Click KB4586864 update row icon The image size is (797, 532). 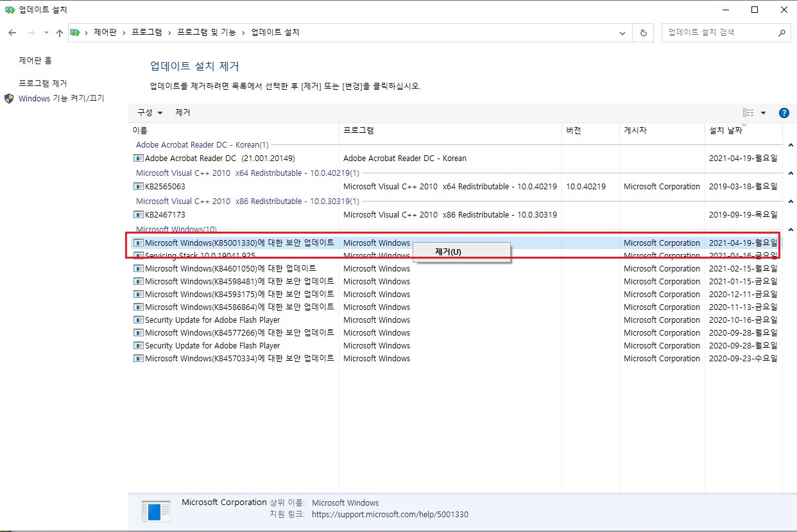click(x=138, y=307)
